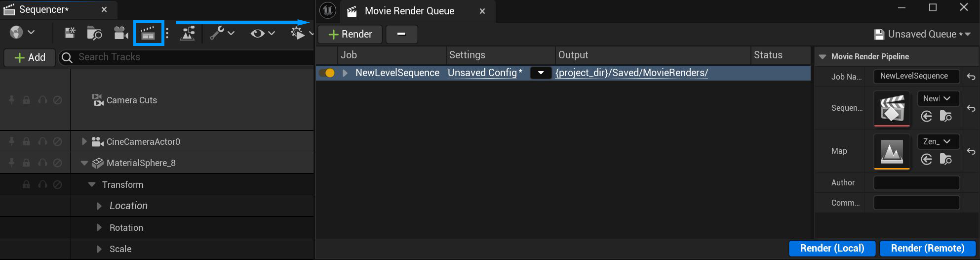
Task: Click the Save Sequence icon
Action: [70, 33]
